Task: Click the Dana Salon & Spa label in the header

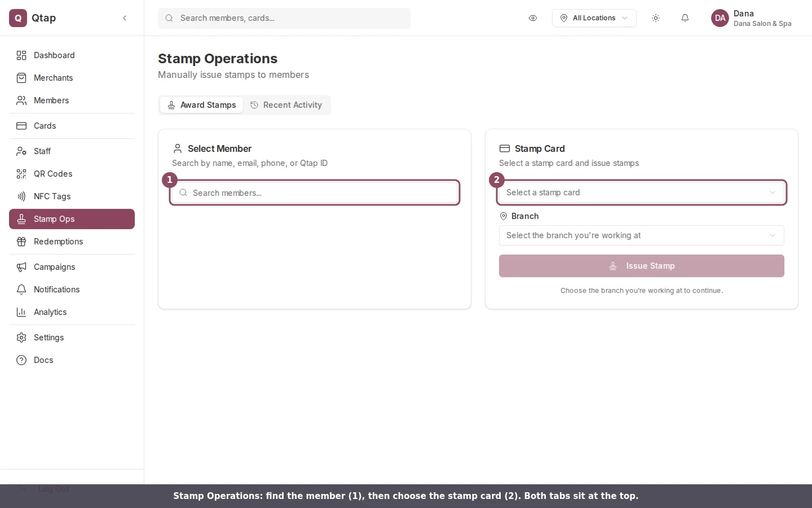Action: [762, 24]
